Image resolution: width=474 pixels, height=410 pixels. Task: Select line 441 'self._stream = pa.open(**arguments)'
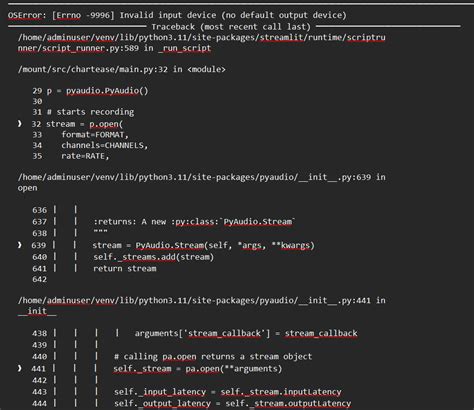(x=157, y=369)
